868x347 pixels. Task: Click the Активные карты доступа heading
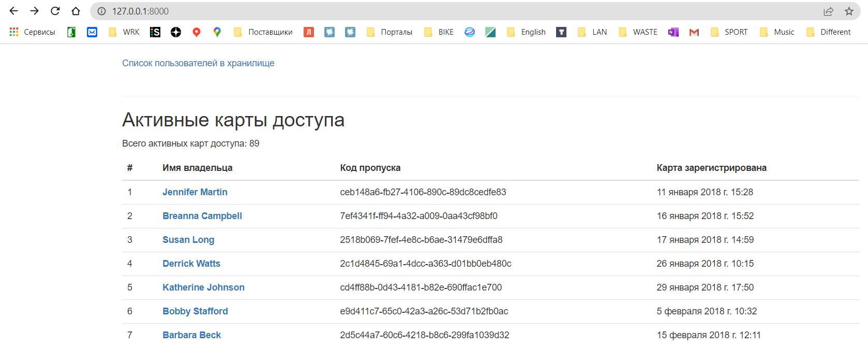tap(233, 120)
